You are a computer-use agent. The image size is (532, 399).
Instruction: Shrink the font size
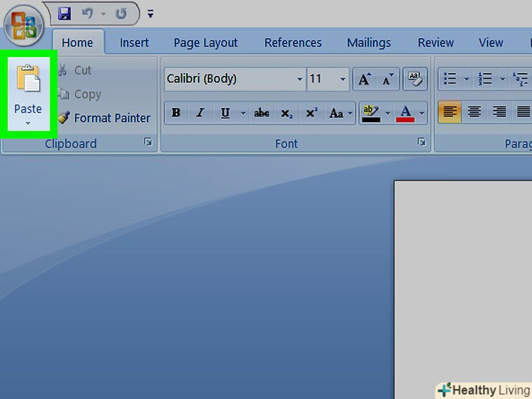(x=388, y=79)
